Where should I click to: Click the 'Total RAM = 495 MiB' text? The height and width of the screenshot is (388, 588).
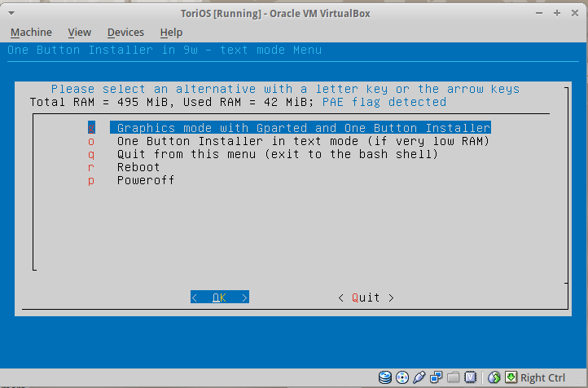coord(100,102)
